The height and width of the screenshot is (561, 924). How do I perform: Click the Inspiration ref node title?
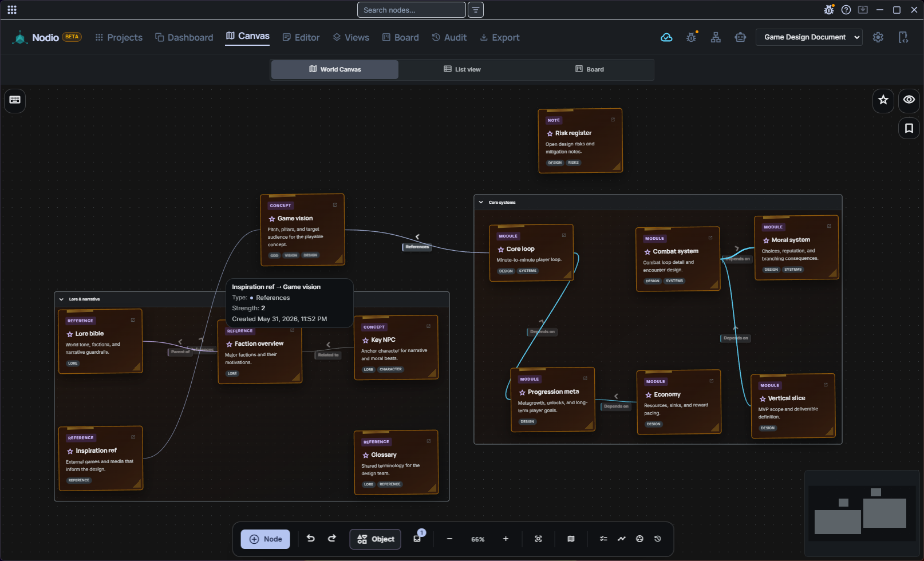tap(96, 451)
